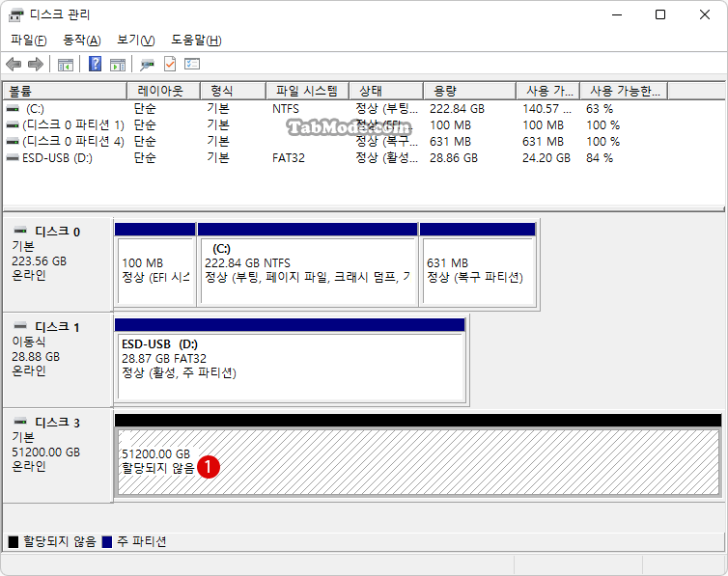Viewport: 728px width, 576px height.
Task: Click the 정상 (활성... status cell
Action: pyautogui.click(x=386, y=157)
